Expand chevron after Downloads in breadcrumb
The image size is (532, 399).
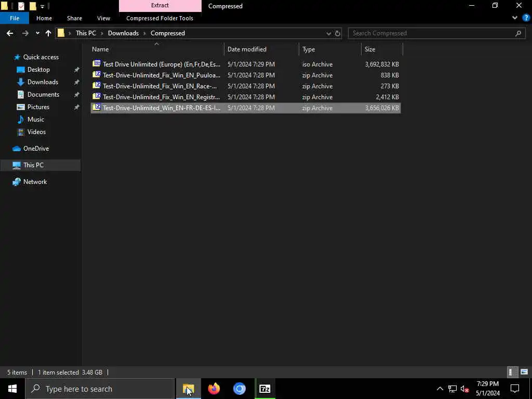tap(144, 33)
